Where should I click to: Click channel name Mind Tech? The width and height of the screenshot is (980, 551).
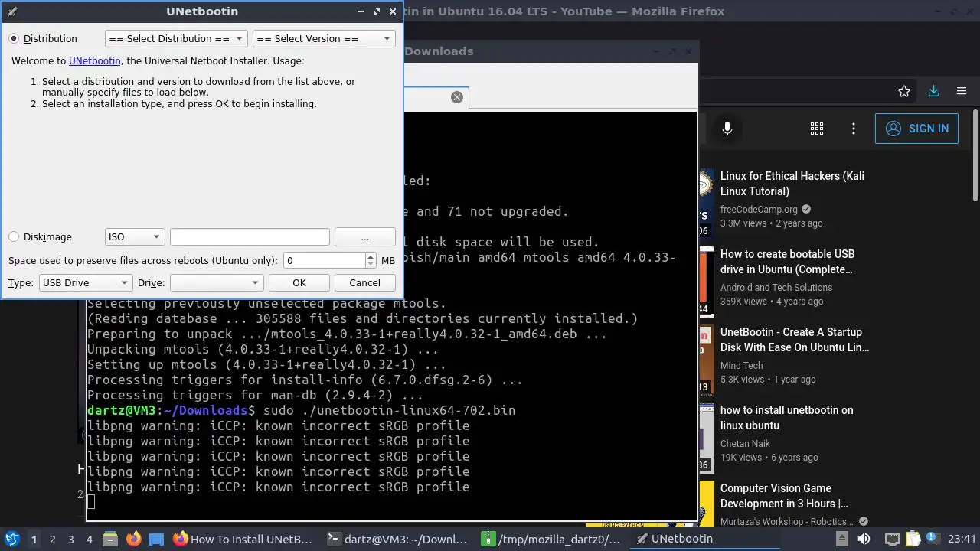(x=742, y=366)
